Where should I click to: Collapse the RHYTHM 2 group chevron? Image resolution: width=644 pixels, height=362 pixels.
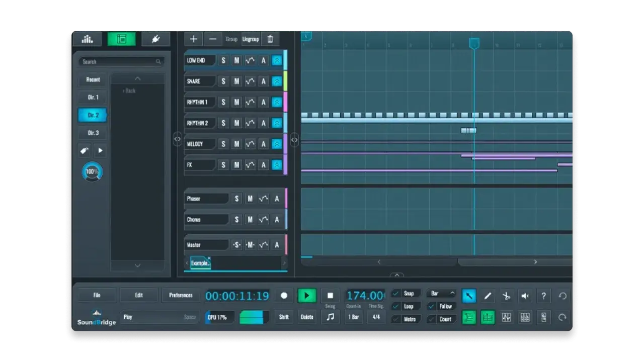277,123
